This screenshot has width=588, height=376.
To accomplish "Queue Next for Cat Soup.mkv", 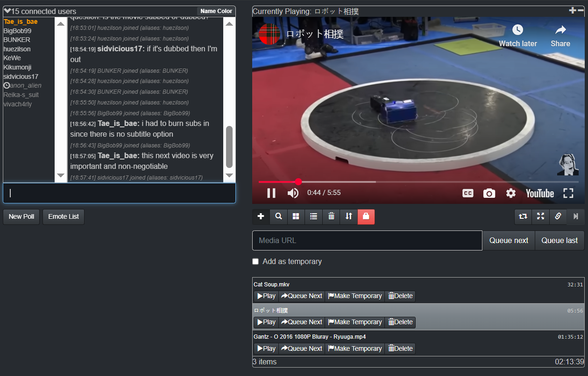I will tap(302, 296).
